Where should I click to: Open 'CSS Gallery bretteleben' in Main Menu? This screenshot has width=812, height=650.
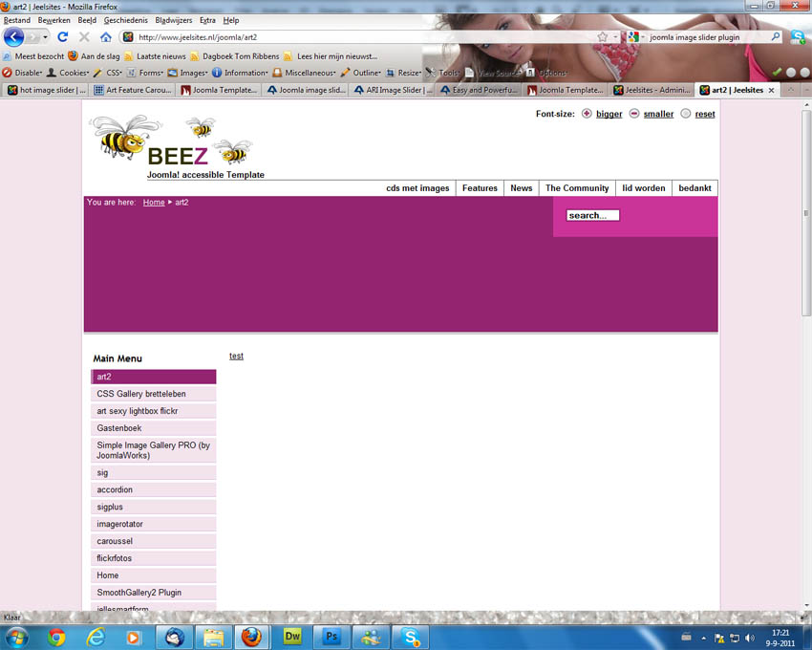coord(153,394)
